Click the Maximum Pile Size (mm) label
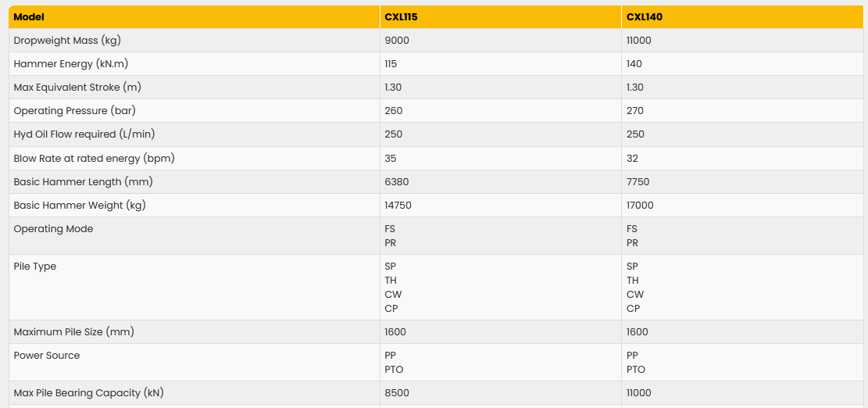868x408 pixels. tap(74, 331)
